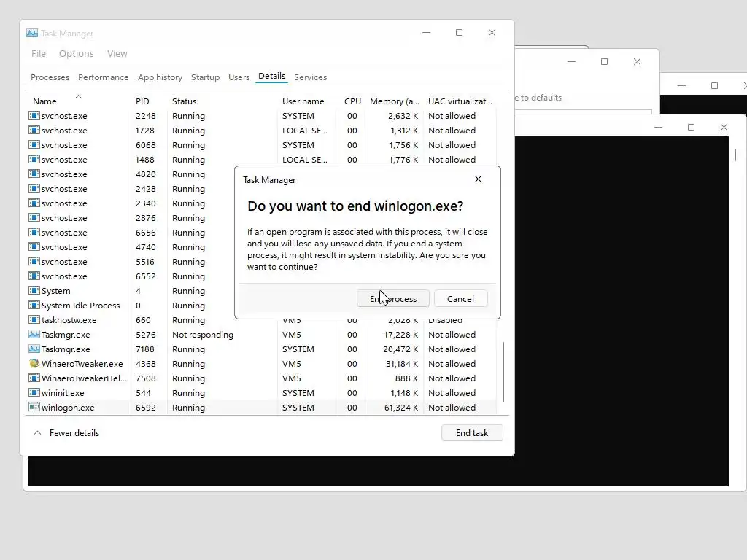Select the System Idle Process name

tap(80, 306)
